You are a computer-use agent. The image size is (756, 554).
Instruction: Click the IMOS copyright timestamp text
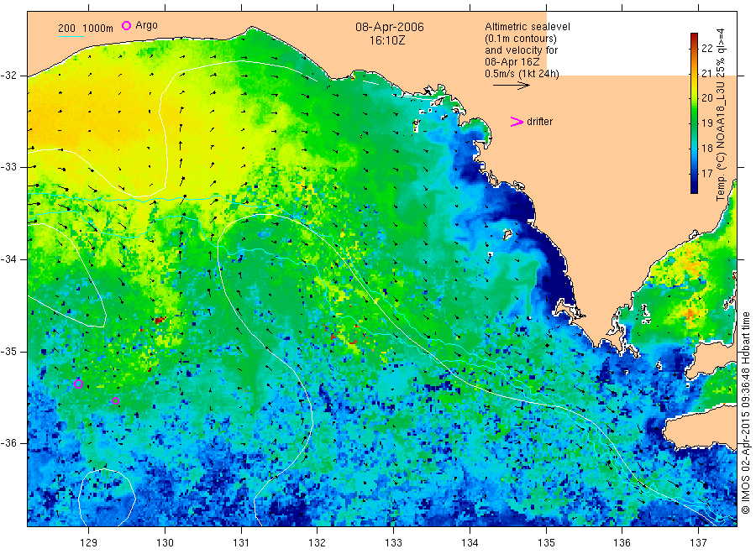coord(746,412)
